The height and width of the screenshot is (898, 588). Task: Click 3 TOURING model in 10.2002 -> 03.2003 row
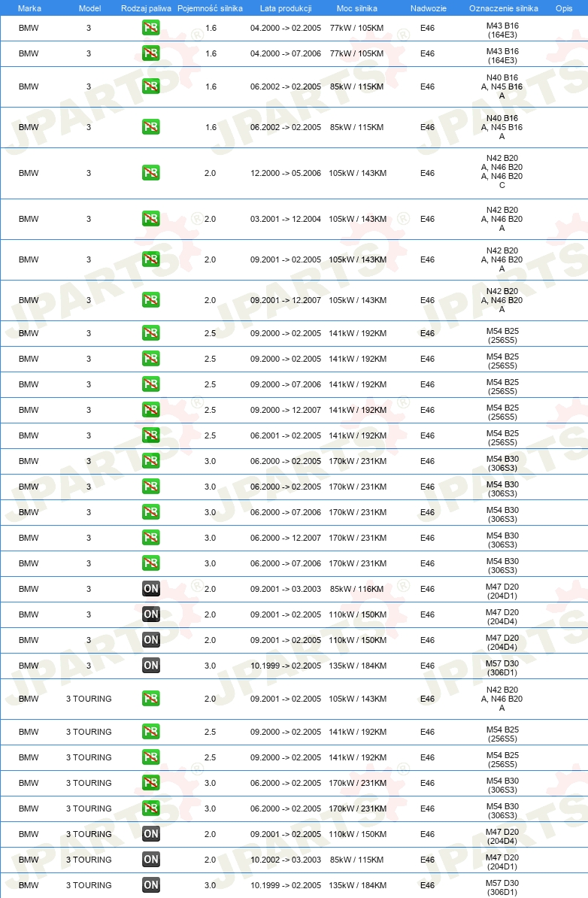pos(89,860)
